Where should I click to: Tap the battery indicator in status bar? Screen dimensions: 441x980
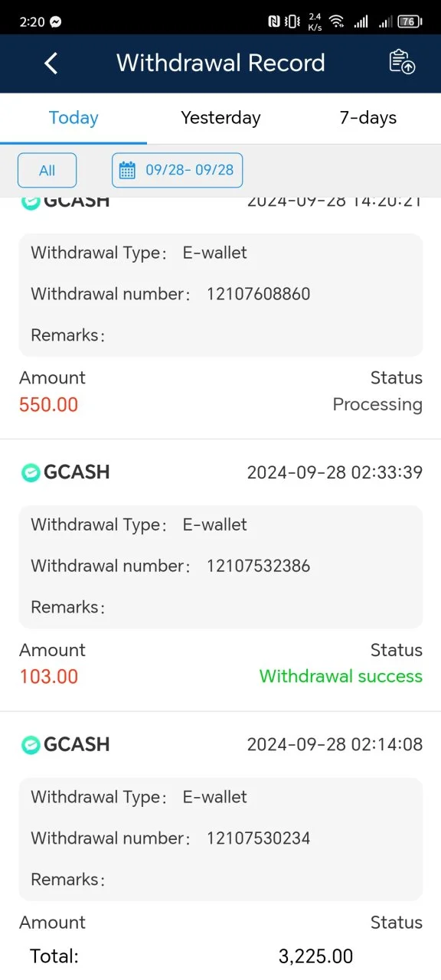click(410, 21)
